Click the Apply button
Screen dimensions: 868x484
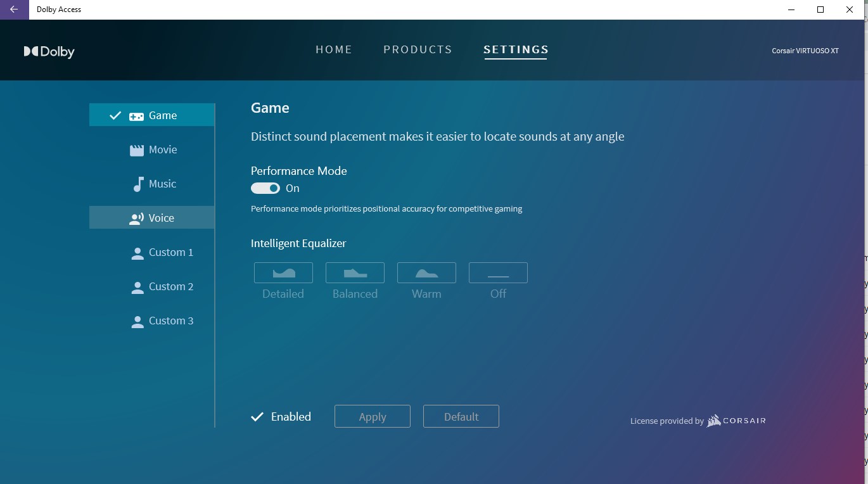[x=373, y=416]
